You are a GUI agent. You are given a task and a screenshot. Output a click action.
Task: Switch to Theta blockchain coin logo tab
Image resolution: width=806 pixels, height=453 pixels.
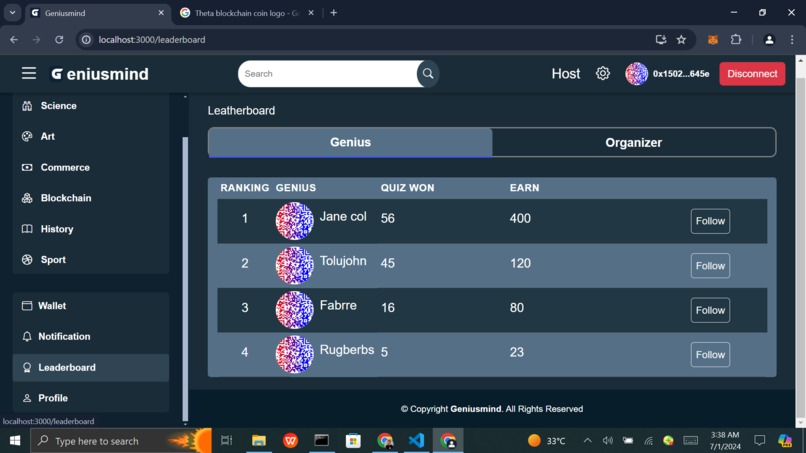[x=247, y=13]
